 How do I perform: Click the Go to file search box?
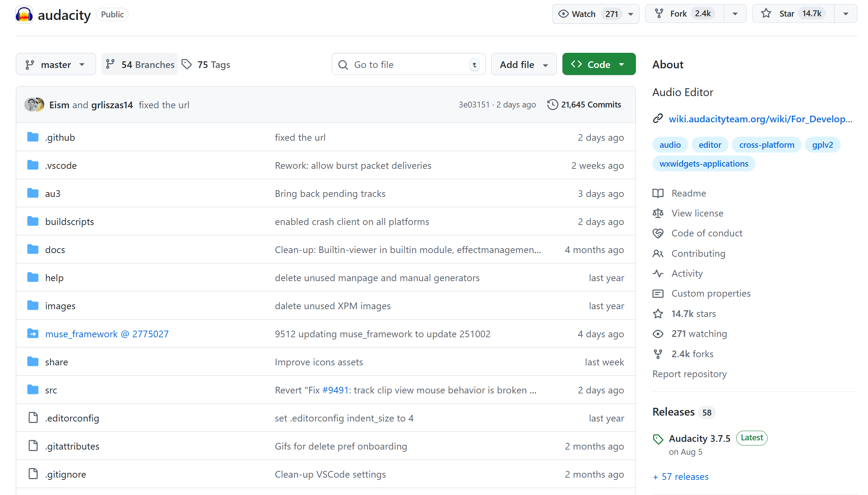point(408,64)
